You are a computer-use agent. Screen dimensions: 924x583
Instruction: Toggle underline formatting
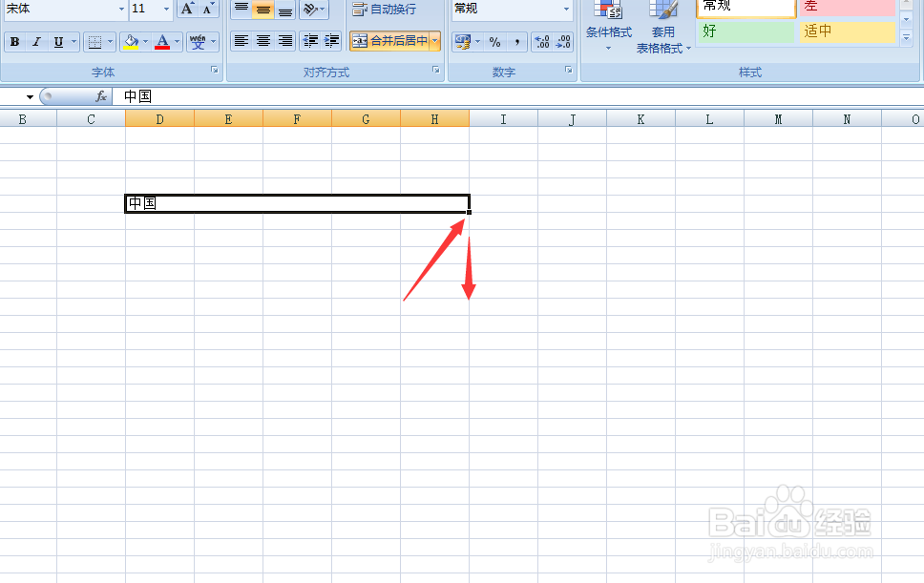58,42
